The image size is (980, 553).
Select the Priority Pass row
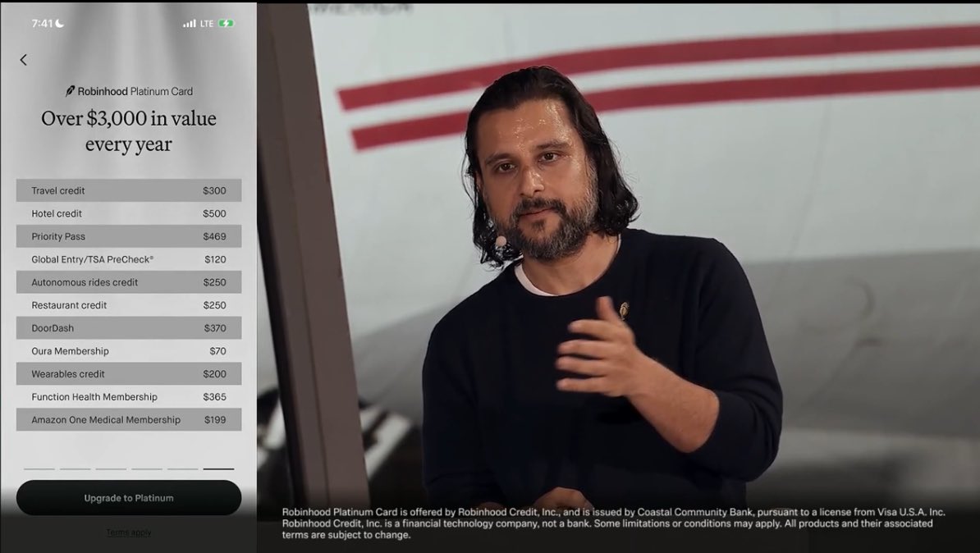pos(129,236)
